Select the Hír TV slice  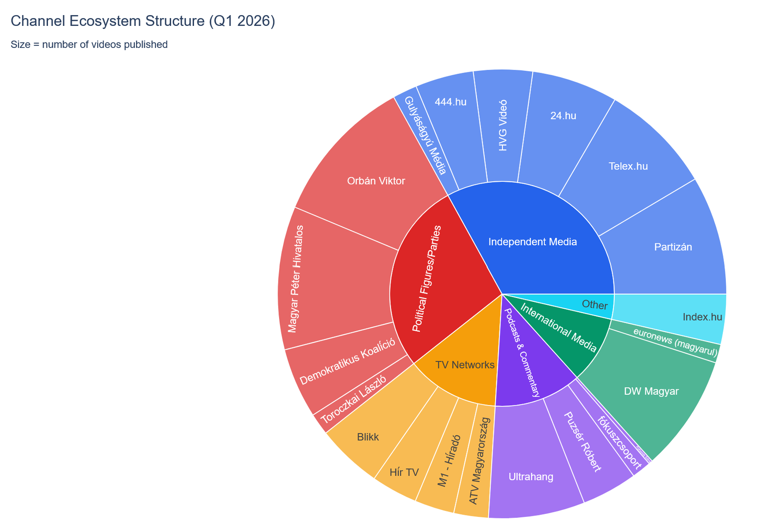coord(404,472)
